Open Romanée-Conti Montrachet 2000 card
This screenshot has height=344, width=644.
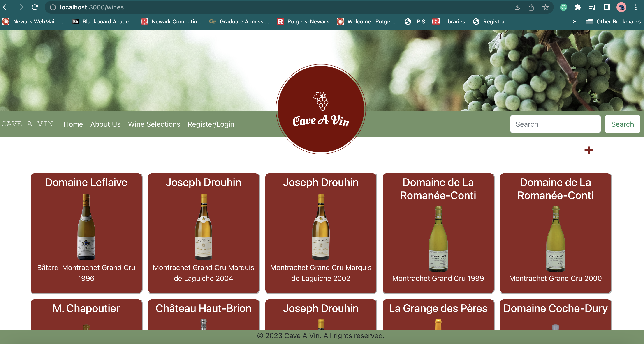click(x=555, y=233)
